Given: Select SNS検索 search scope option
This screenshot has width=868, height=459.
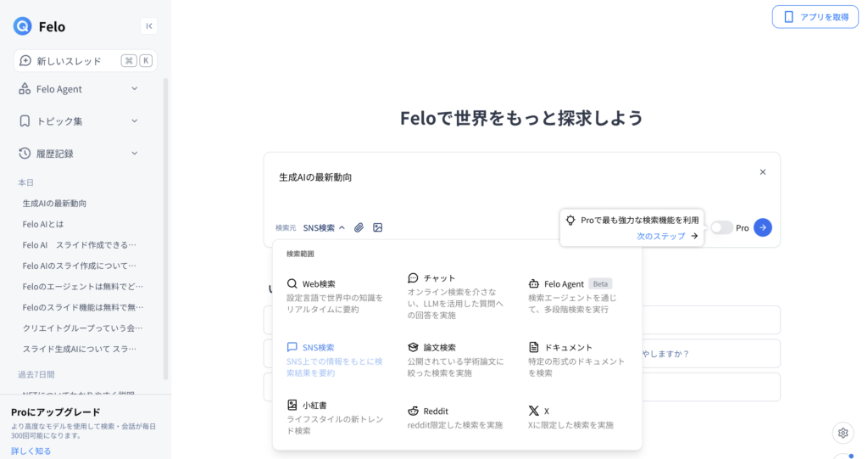Looking at the screenshot, I should tap(335, 360).
